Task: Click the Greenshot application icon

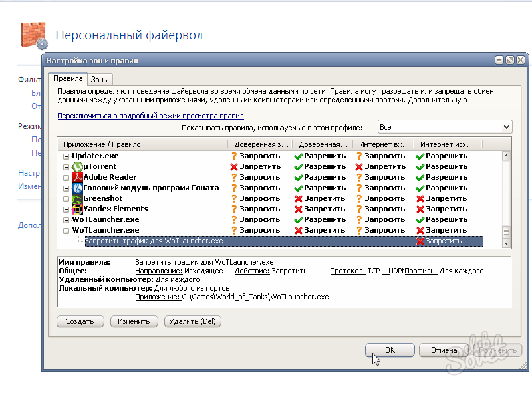Action: (x=77, y=198)
